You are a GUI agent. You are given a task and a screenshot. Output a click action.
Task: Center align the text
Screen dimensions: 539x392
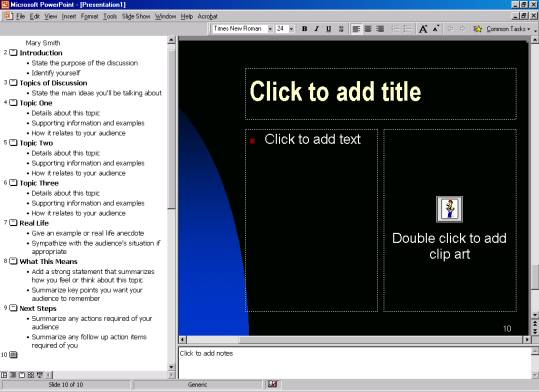[x=368, y=29]
